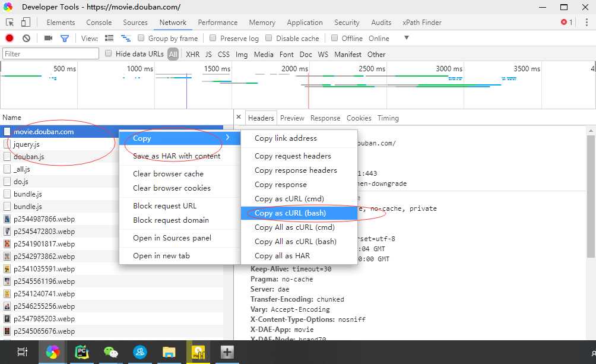Click the headers pane vertical scrollbar
This screenshot has height=364, width=596.
point(590,196)
